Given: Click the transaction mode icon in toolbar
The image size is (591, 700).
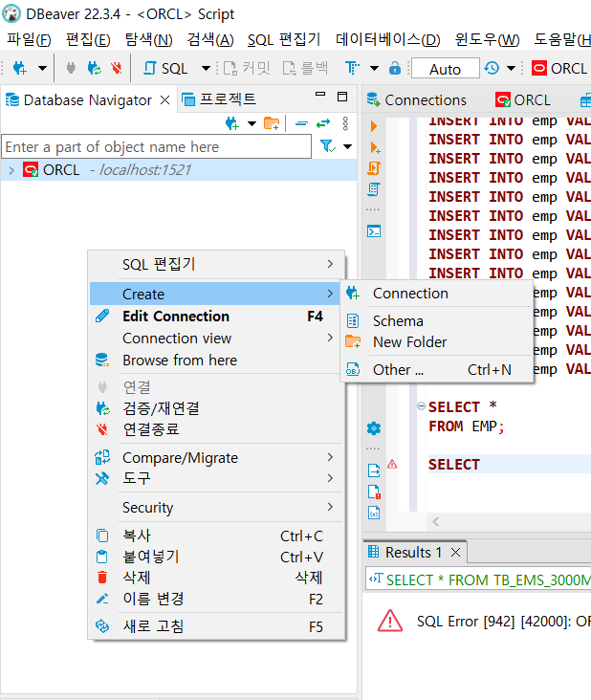Looking at the screenshot, I should pyautogui.click(x=352, y=68).
